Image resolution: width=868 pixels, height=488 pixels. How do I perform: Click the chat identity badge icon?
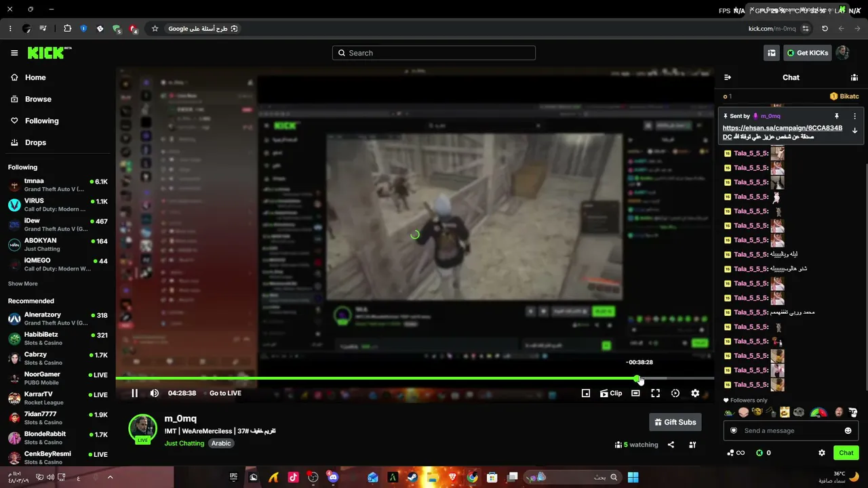click(733, 430)
